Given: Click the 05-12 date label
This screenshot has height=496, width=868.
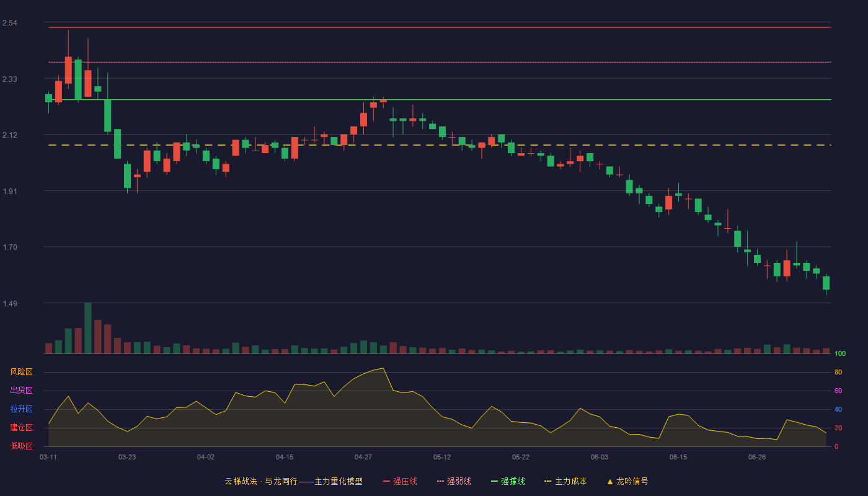Looking at the screenshot, I should tap(442, 457).
